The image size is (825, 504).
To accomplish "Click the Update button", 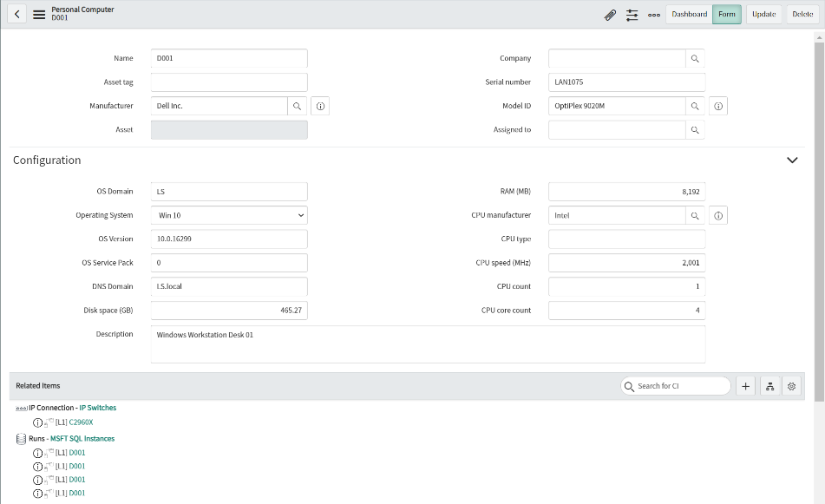I will click(763, 15).
